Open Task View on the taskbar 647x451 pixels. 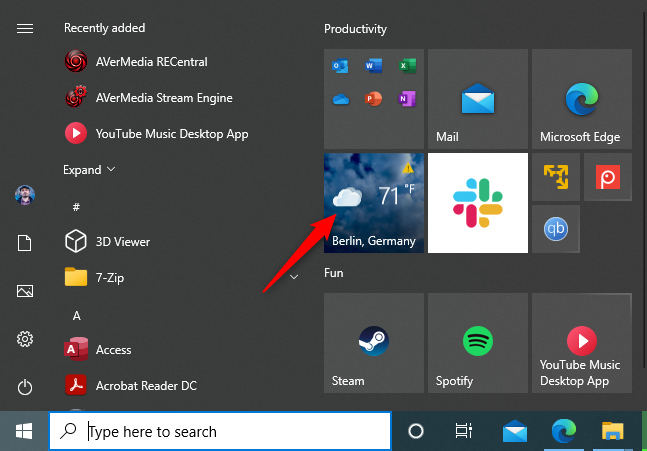[x=464, y=431]
